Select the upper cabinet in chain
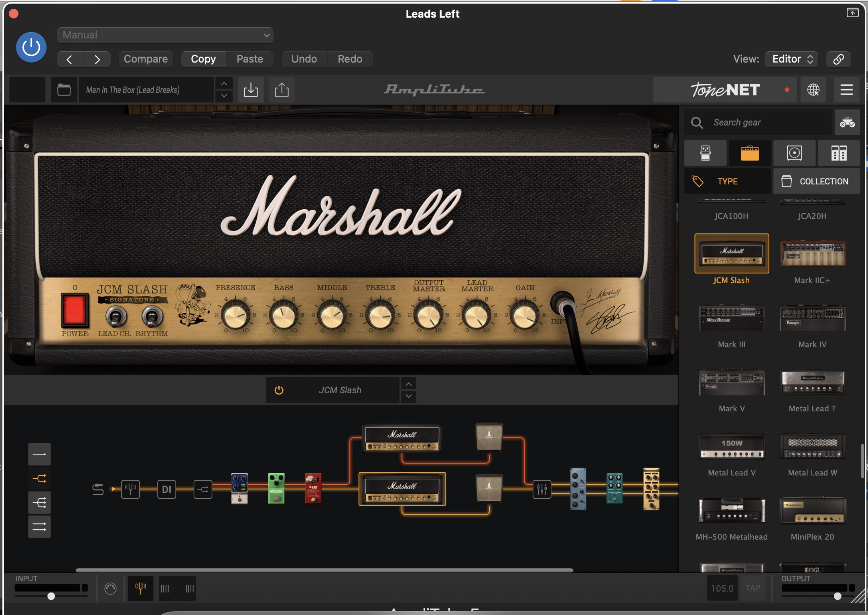 tap(489, 437)
